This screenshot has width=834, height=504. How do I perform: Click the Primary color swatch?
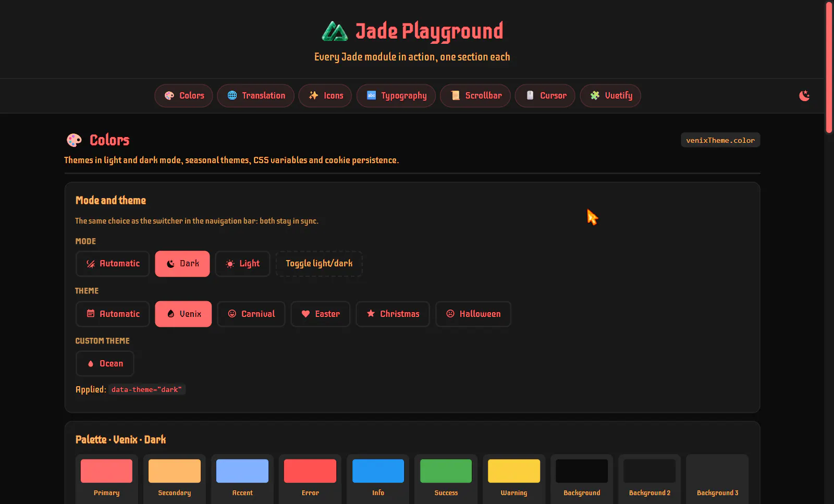tap(106, 471)
